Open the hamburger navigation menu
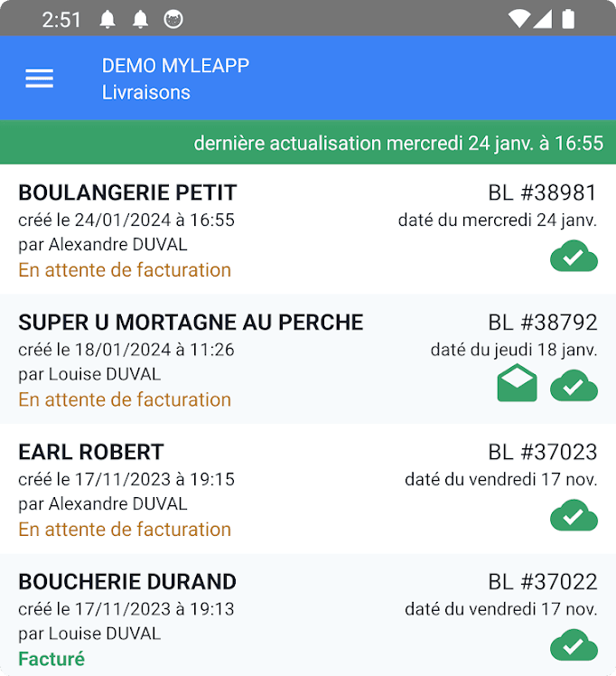616x676 pixels. point(39,78)
